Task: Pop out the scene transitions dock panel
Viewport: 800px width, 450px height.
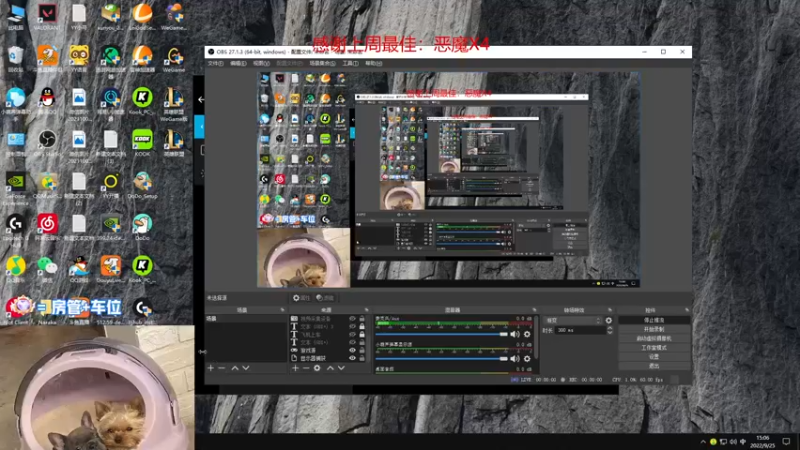Action: [x=610, y=310]
